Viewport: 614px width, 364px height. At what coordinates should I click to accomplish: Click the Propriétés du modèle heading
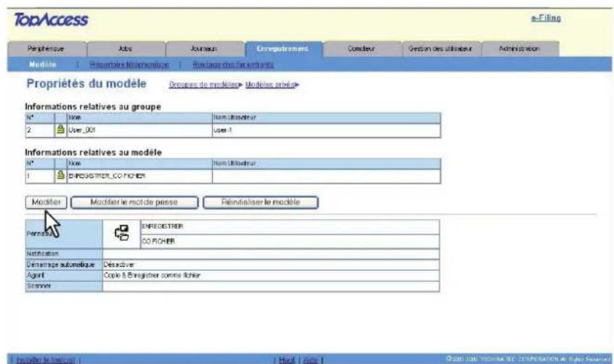86,84
